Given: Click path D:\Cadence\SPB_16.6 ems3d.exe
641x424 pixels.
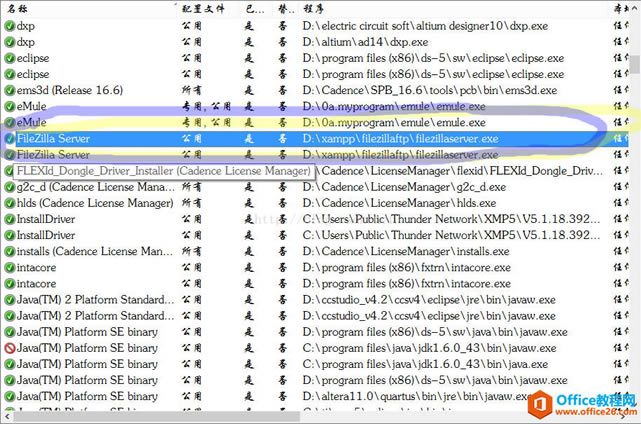Looking at the screenshot, I should 430,90.
